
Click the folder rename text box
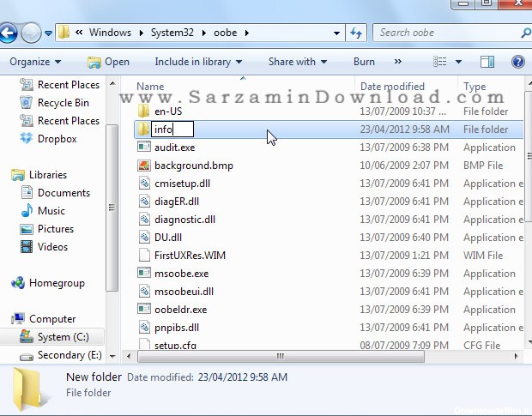tap(172, 130)
